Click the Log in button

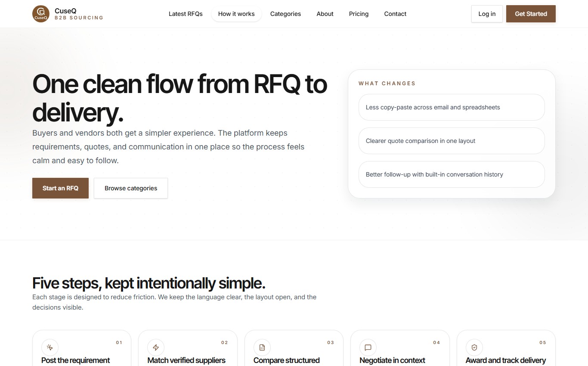click(x=487, y=14)
